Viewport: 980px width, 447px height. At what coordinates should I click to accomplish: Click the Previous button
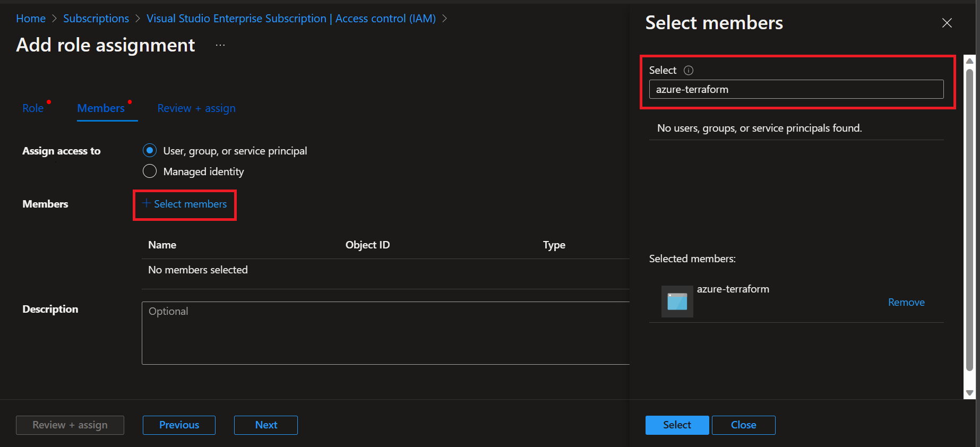[x=179, y=425]
